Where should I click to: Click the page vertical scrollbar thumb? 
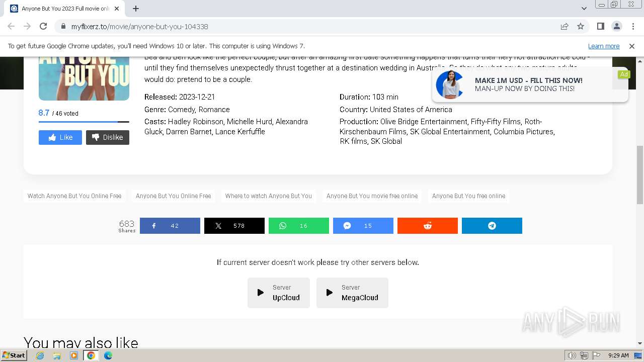640,176
